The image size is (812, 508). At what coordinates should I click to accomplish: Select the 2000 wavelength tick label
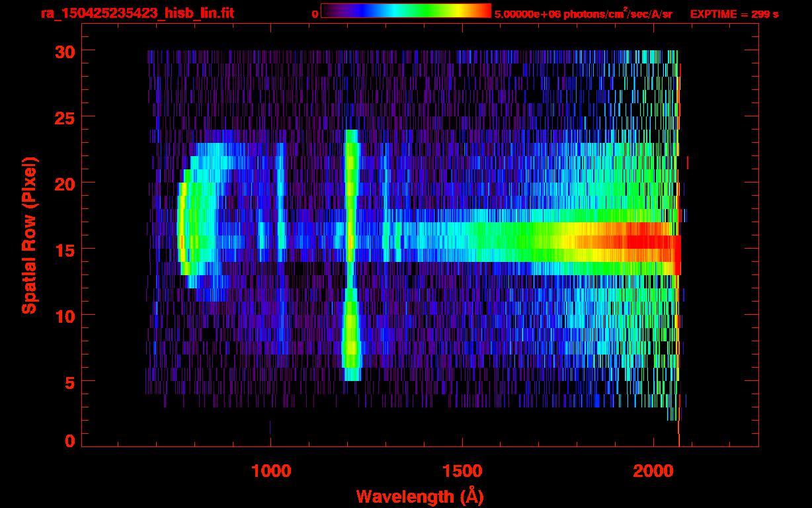(x=653, y=471)
